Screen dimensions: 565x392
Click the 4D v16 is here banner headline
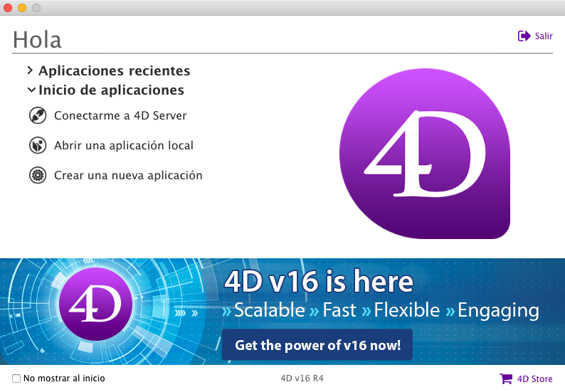tap(319, 282)
